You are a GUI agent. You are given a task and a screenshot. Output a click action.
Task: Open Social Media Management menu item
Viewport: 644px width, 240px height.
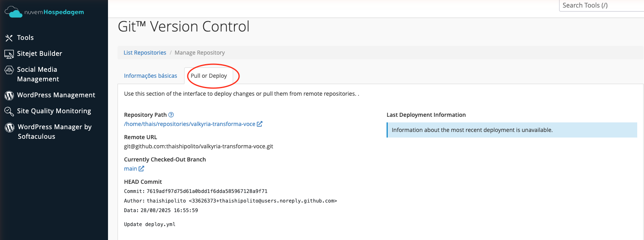point(38,74)
